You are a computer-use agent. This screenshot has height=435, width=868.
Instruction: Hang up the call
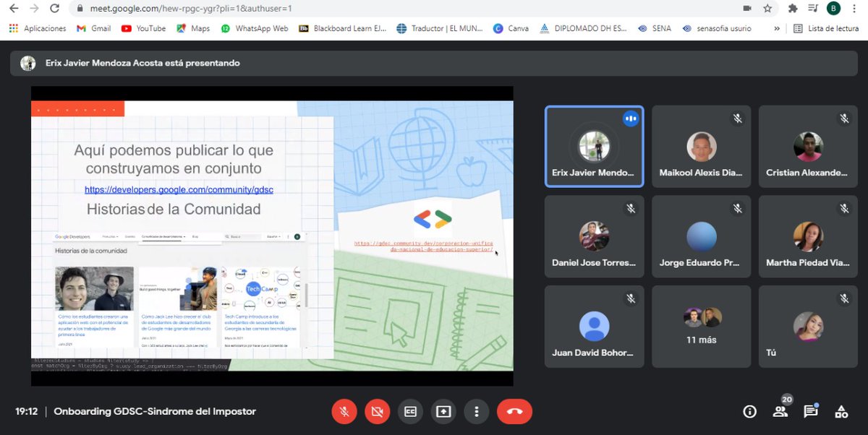point(514,411)
